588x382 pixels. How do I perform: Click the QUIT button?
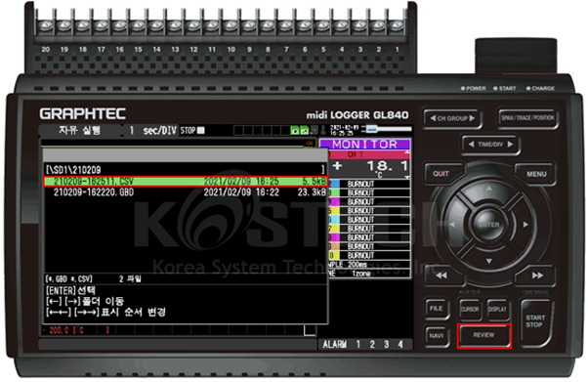click(x=441, y=174)
